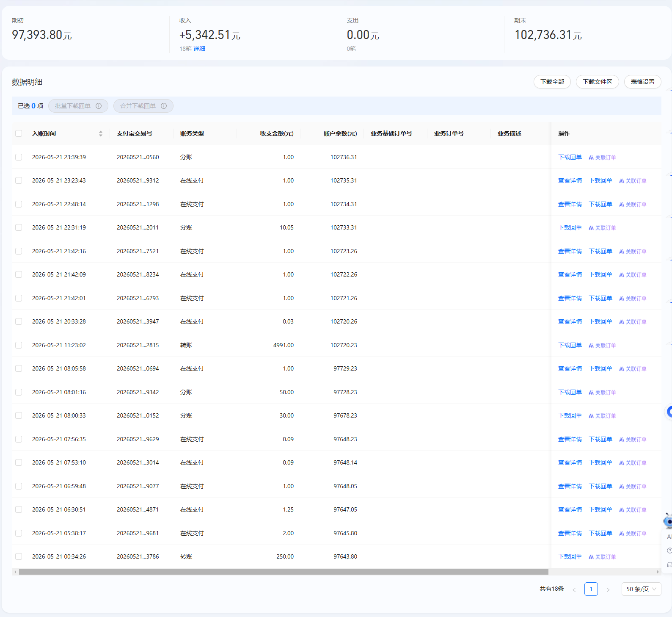
Task: Click amount cell 250.00
Action: click(x=285, y=556)
